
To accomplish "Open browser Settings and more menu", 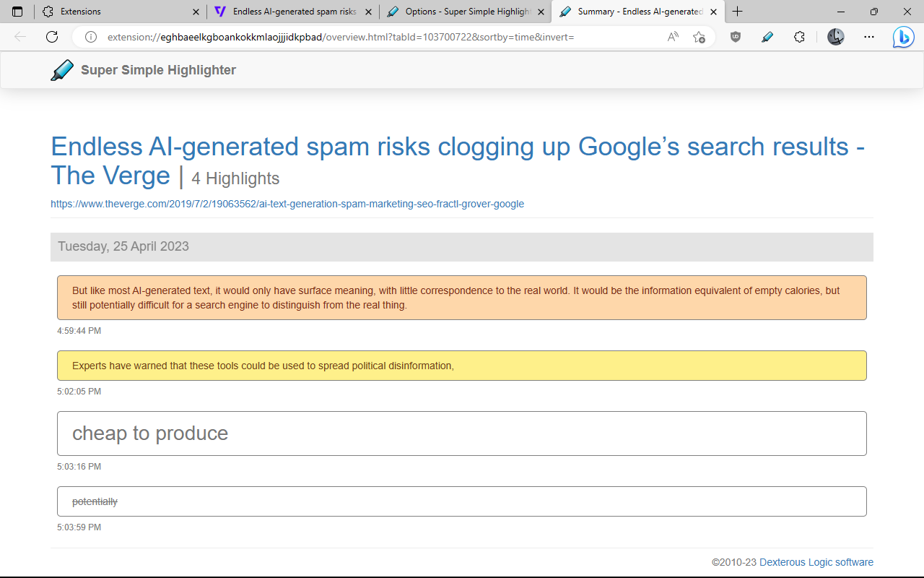I will coord(868,37).
